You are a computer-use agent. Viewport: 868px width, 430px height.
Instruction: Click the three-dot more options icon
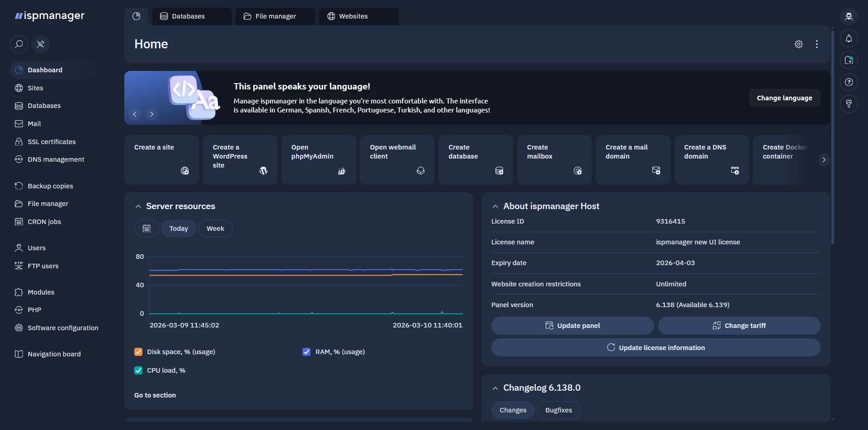(x=816, y=44)
